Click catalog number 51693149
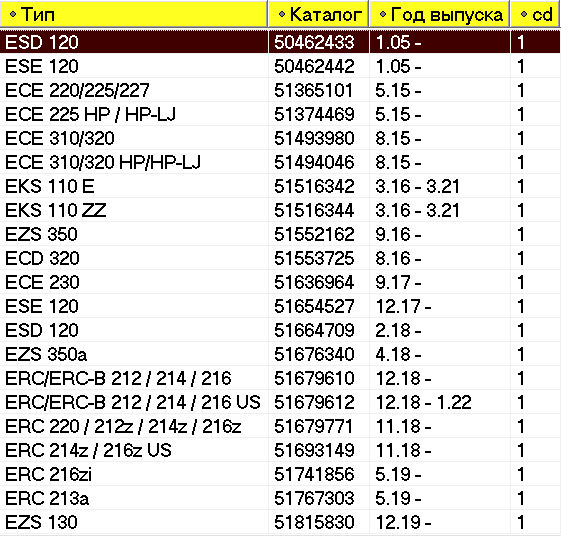Image resolution: width=561 pixels, height=536 pixels. tap(314, 450)
